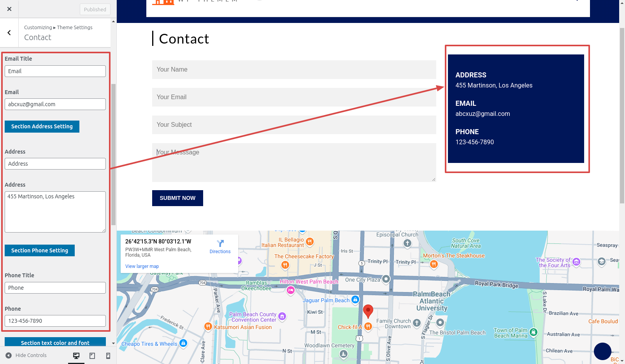This screenshot has width=625, height=364.
Task: Click Chick-fil-A map marker
Action: [x=368, y=327]
